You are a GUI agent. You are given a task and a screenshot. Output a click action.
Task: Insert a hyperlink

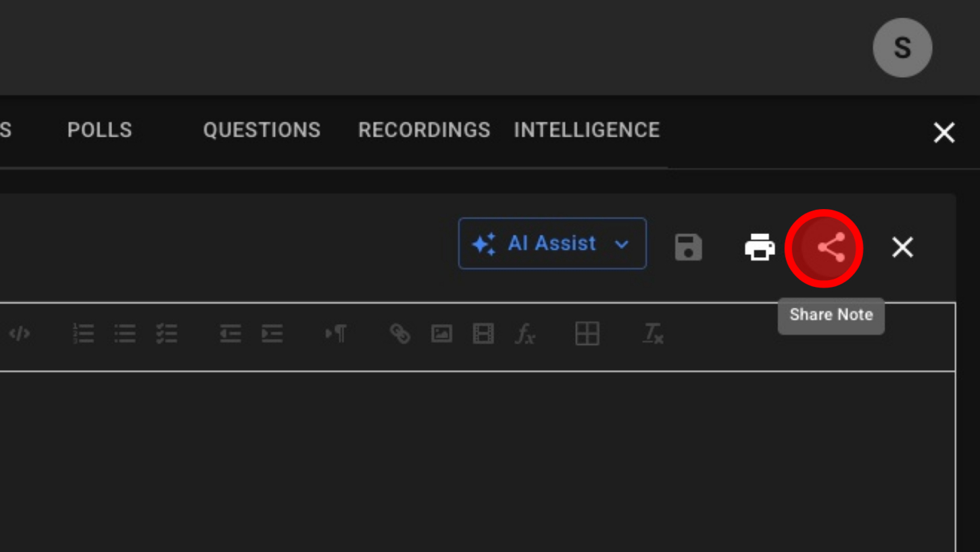(400, 333)
